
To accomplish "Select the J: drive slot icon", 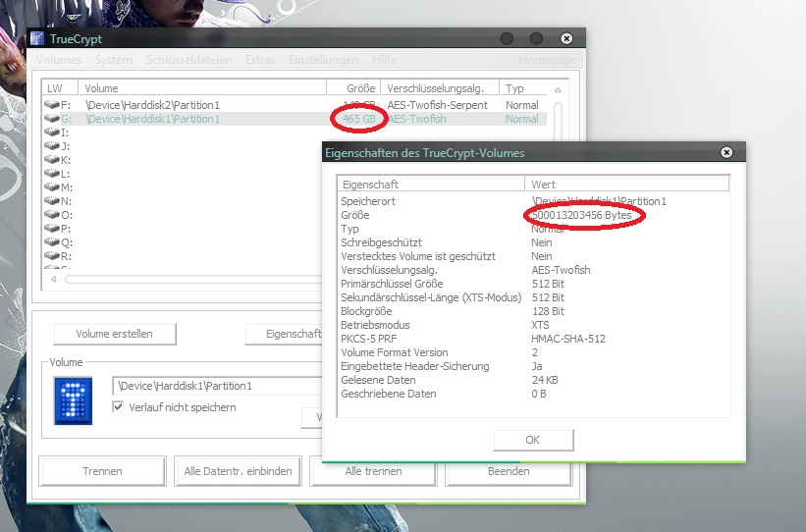I will 52,146.
